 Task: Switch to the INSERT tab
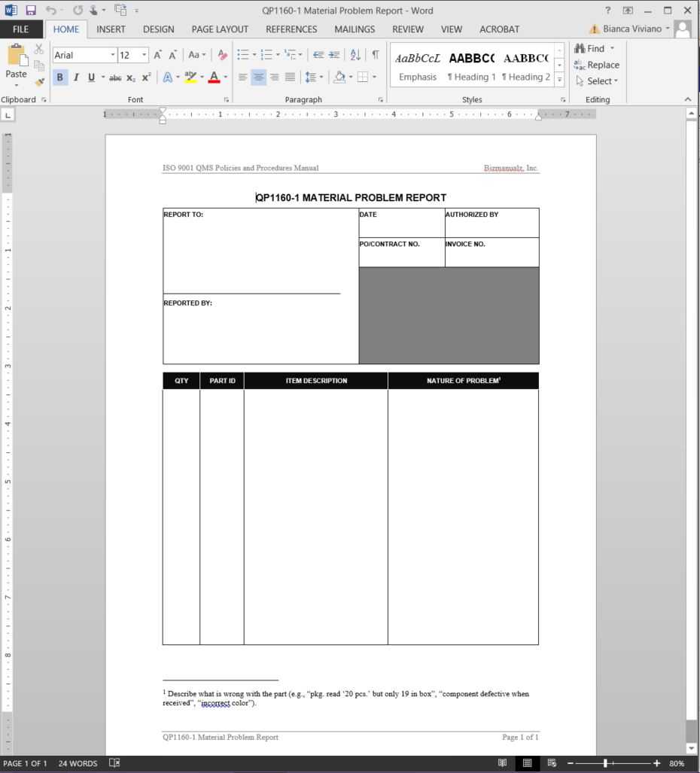pos(111,29)
